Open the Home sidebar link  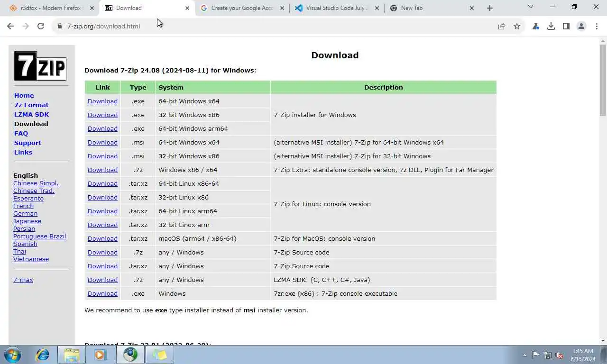[24, 95]
